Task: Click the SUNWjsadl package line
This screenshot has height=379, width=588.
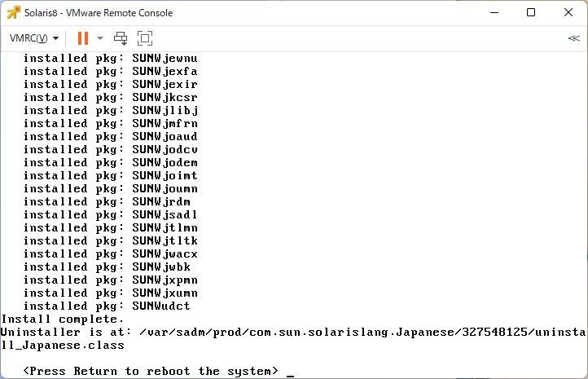Action: 110,214
